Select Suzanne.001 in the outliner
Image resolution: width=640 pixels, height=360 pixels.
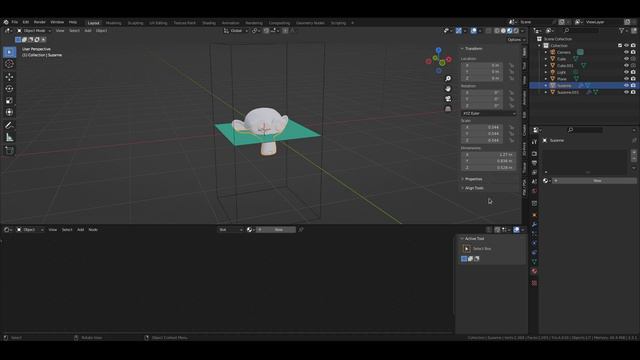click(568, 92)
